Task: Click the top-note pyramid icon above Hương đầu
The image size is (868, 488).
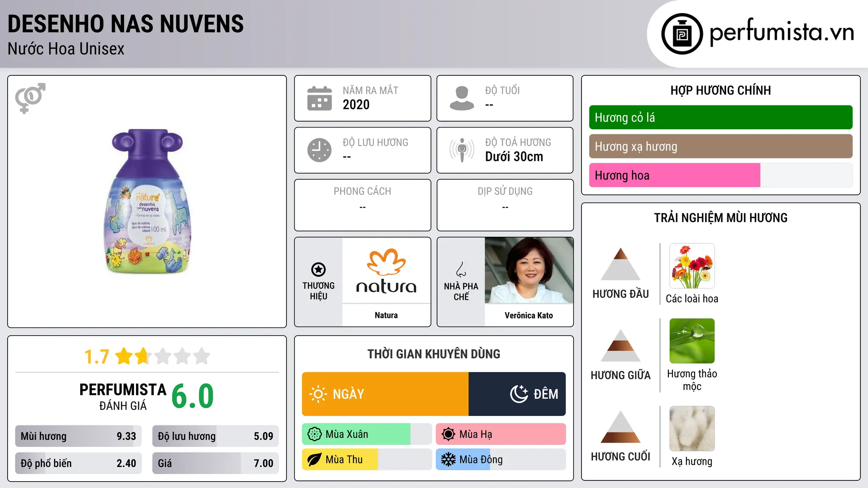Action: pyautogui.click(x=620, y=264)
